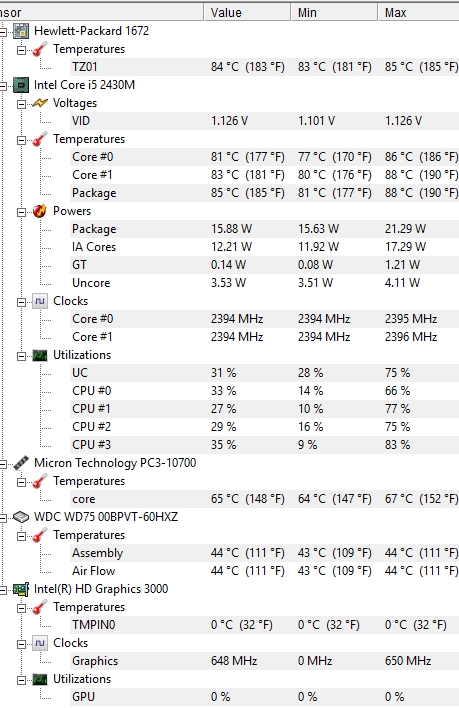Click the Intel Core i5 2430M processor icon
This screenshot has height=708, width=459.
[x=21, y=85]
